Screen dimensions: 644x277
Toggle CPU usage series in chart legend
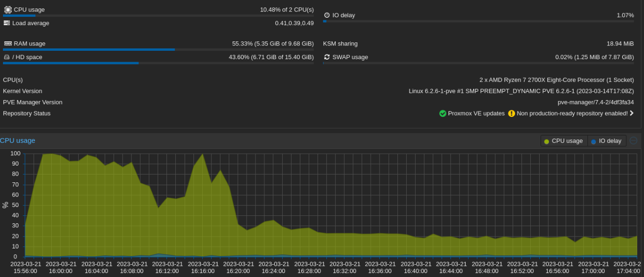[x=564, y=141]
